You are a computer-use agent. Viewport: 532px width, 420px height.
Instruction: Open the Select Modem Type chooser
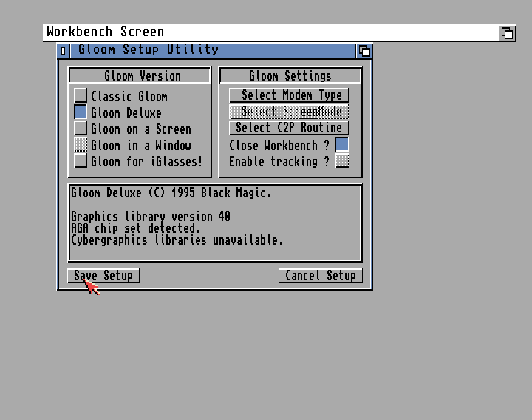(x=289, y=95)
